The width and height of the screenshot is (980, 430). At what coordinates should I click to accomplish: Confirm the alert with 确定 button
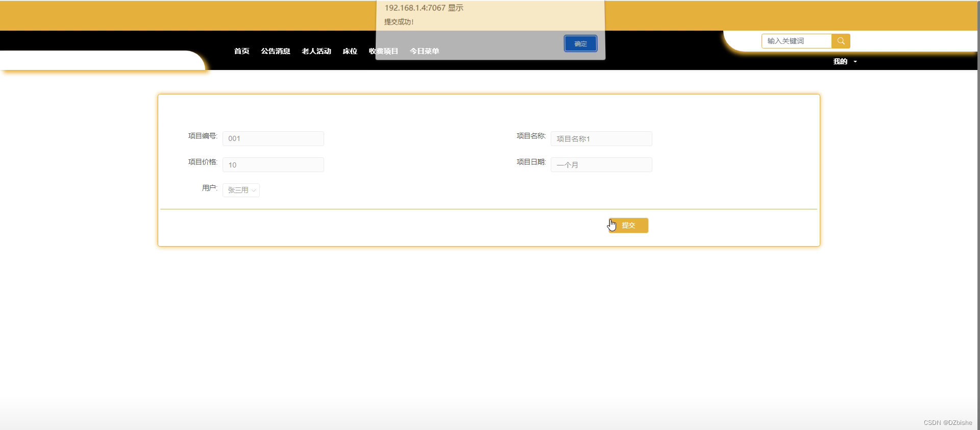[580, 43]
